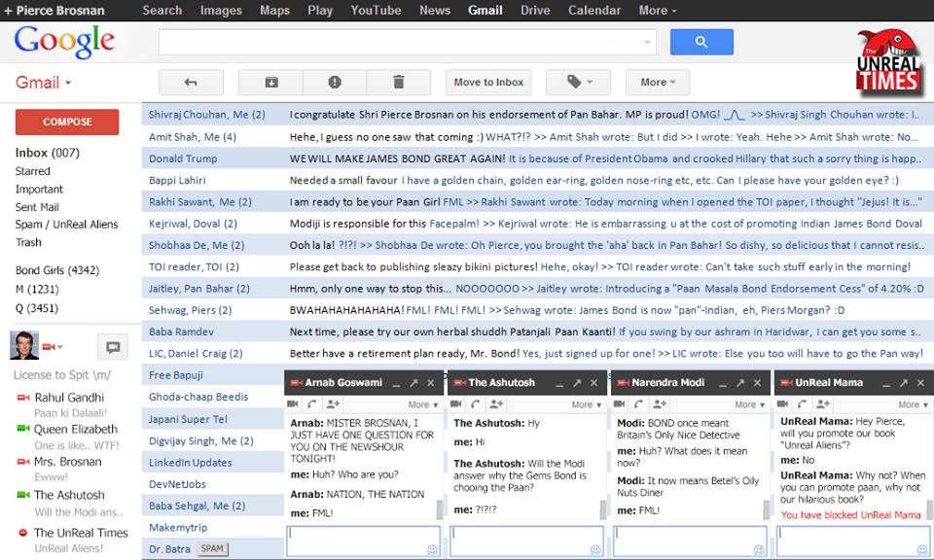This screenshot has width=934, height=560.
Task: Open the Spam / UnReal Aliens folder
Action: [67, 225]
